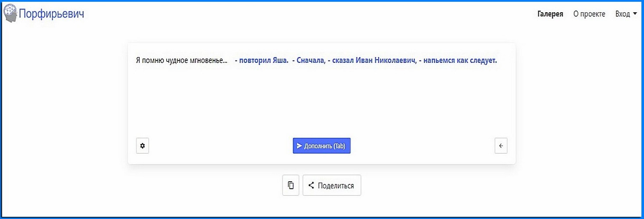The width and height of the screenshot is (644, 219).
Task: Open the gear settings icon
Action: pyautogui.click(x=143, y=146)
